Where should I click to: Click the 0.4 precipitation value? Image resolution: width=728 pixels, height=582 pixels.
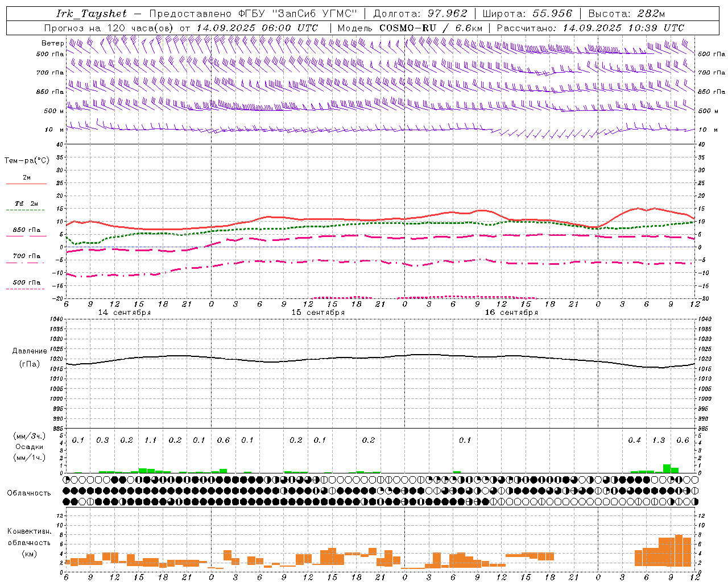pyautogui.click(x=634, y=440)
